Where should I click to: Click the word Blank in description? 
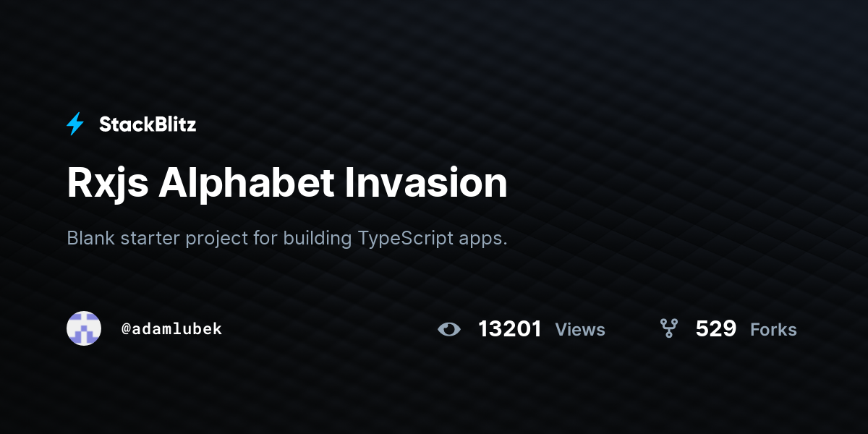click(90, 238)
